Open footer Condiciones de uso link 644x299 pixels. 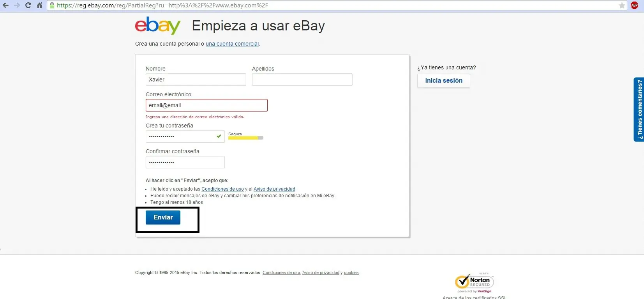point(281,273)
